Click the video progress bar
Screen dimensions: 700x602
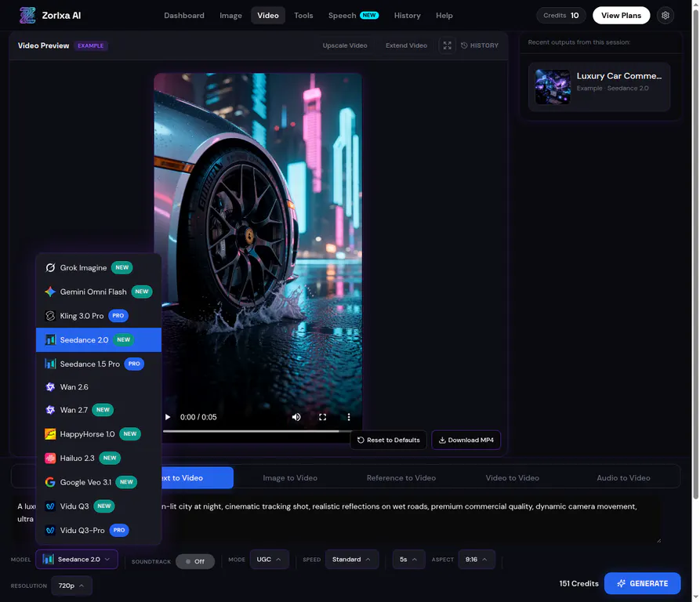point(256,431)
